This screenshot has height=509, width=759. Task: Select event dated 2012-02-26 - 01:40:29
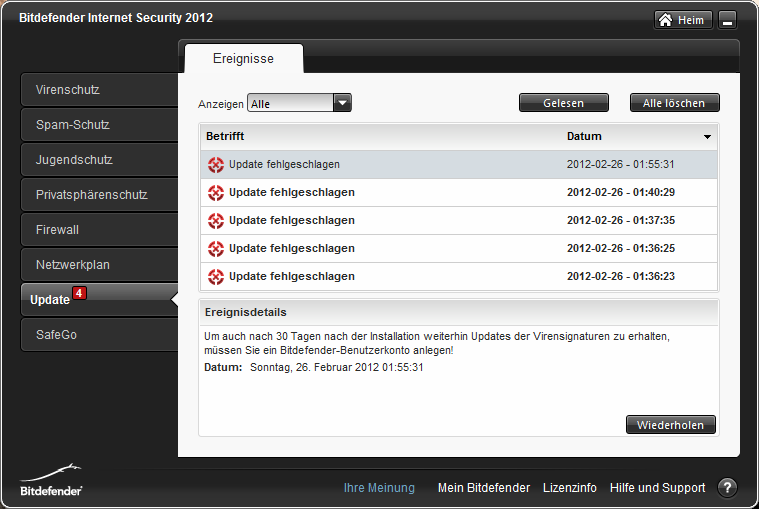point(459,193)
